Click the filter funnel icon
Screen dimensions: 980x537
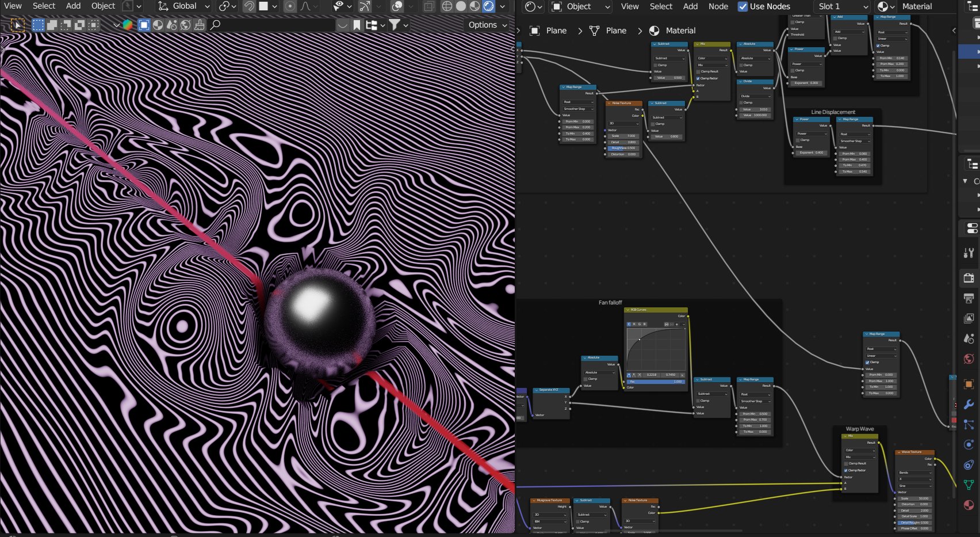[395, 25]
